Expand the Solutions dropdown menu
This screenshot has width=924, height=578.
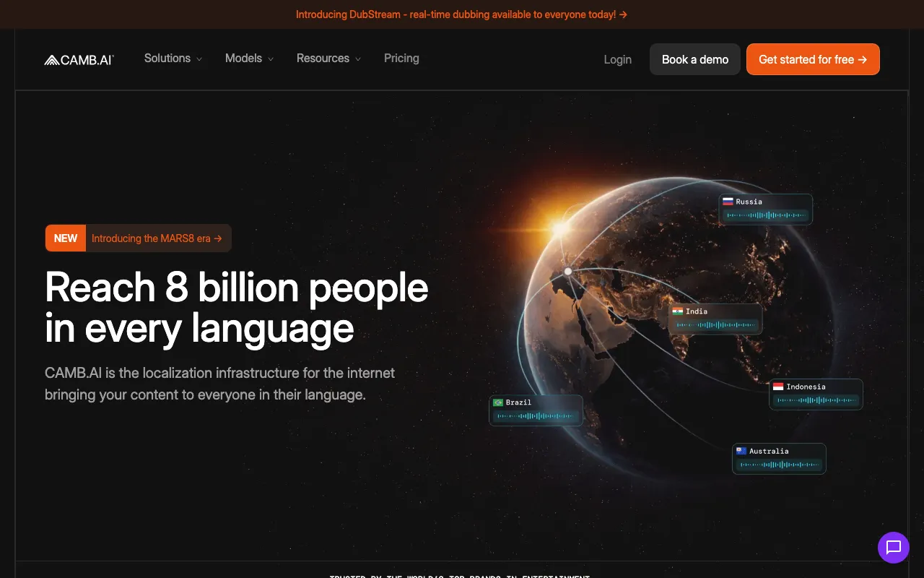tap(173, 59)
